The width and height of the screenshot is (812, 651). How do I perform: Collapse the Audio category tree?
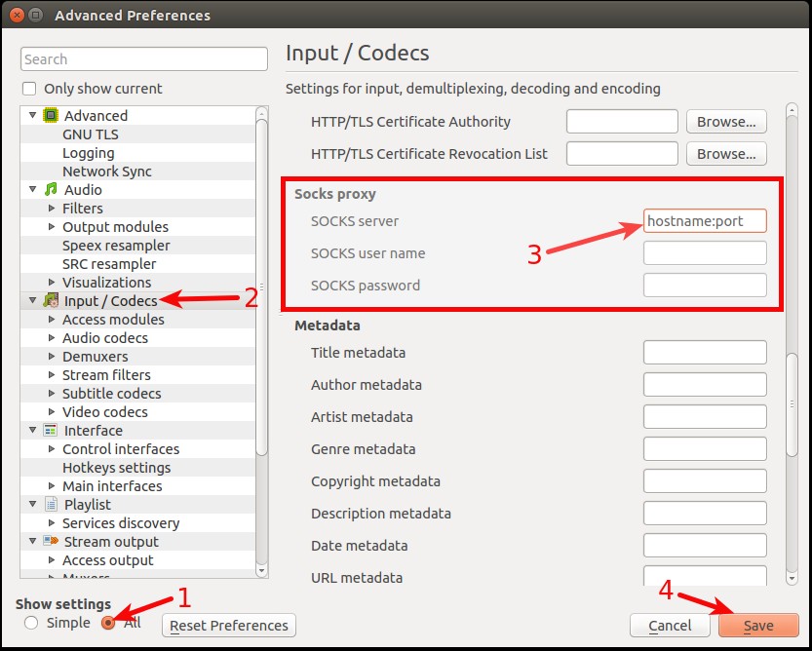point(33,190)
